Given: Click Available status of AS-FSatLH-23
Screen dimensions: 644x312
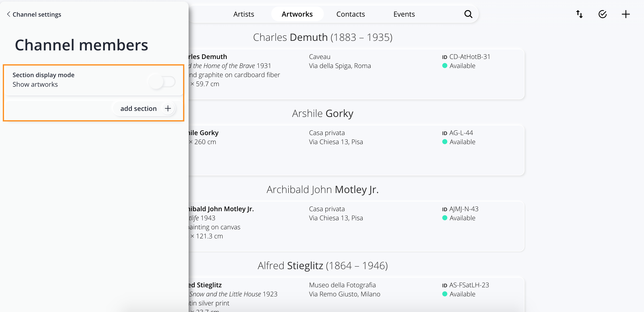Looking at the screenshot, I should 459,294.
